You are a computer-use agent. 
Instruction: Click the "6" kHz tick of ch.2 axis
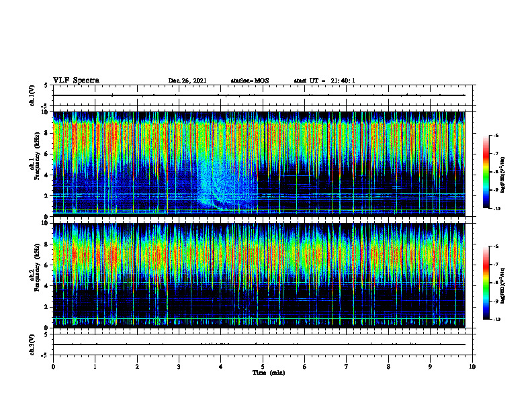tap(46, 265)
